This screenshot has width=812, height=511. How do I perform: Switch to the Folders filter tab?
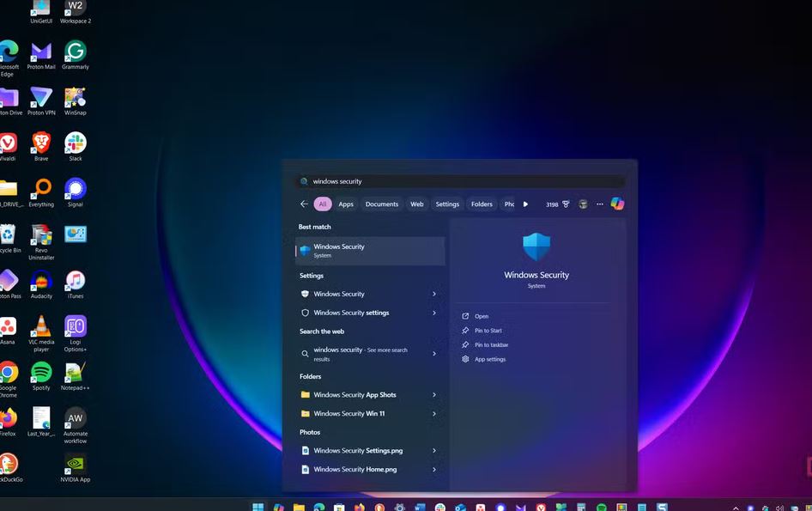point(482,204)
